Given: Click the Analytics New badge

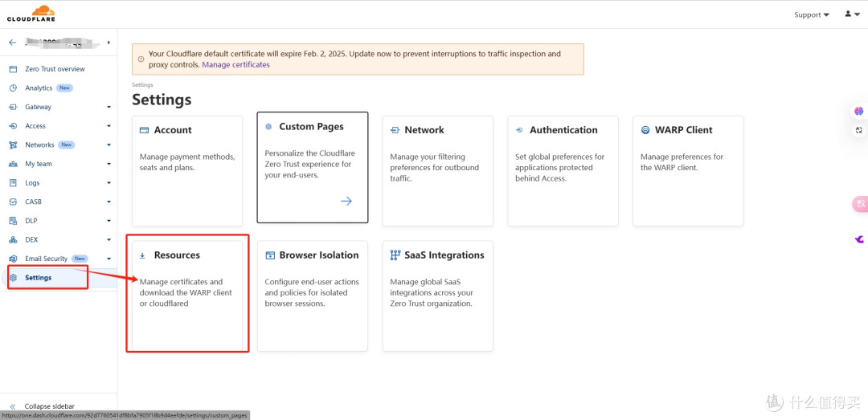Looking at the screenshot, I should click(65, 88).
